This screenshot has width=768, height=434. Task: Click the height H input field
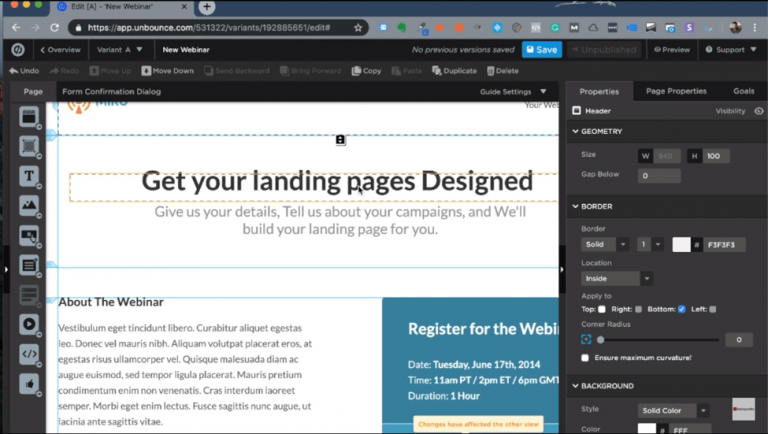tap(716, 156)
